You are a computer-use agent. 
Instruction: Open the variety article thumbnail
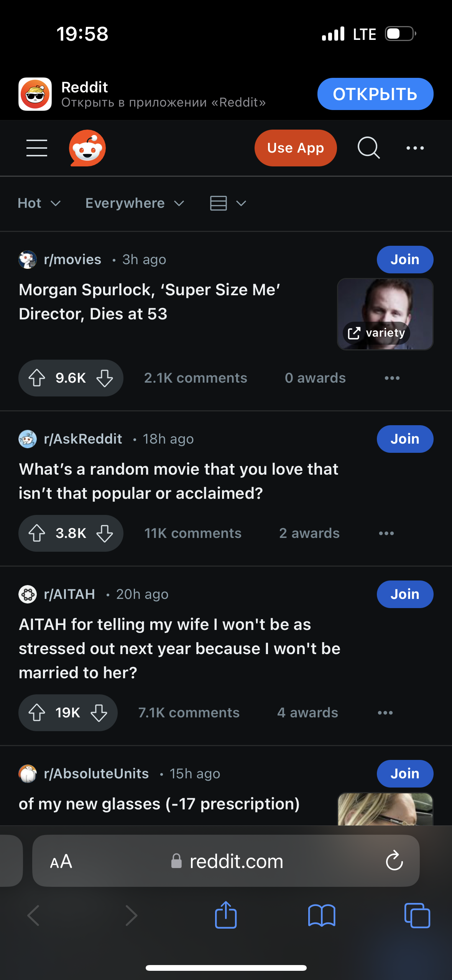click(x=385, y=314)
